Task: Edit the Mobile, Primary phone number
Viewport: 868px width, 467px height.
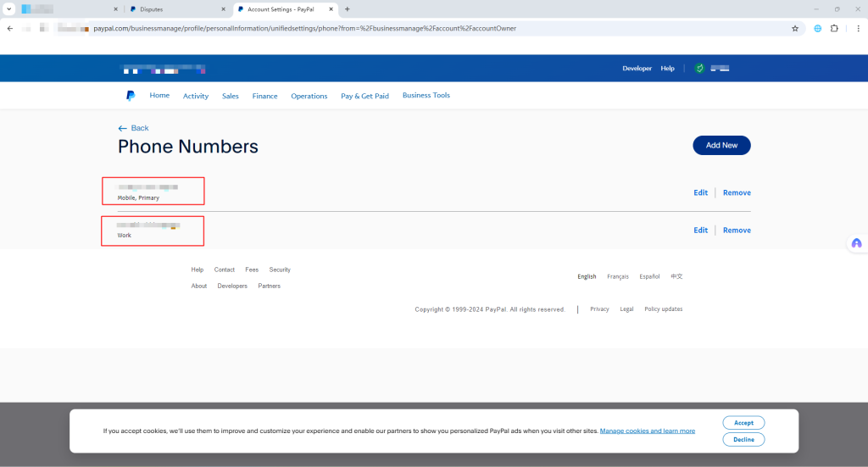Action: coord(700,192)
